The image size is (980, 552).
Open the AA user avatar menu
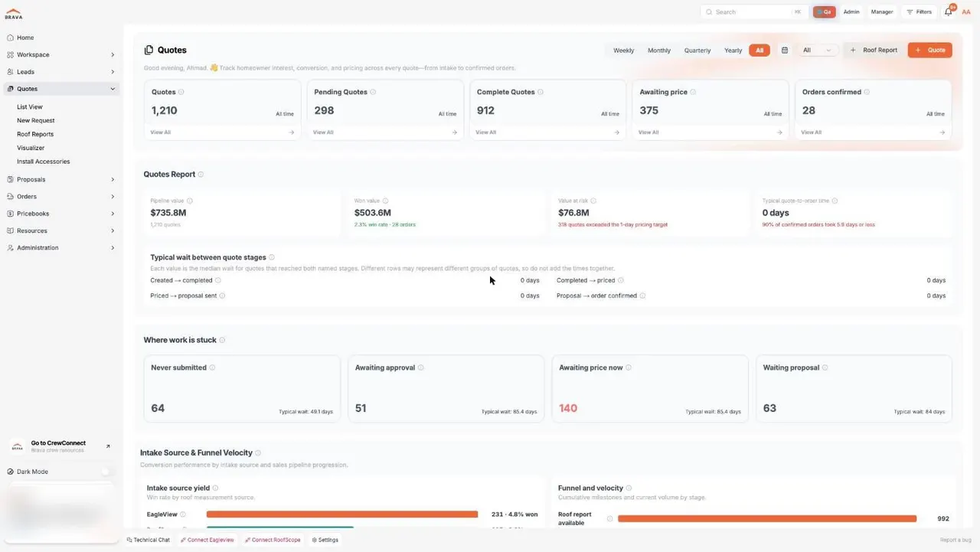click(x=966, y=12)
